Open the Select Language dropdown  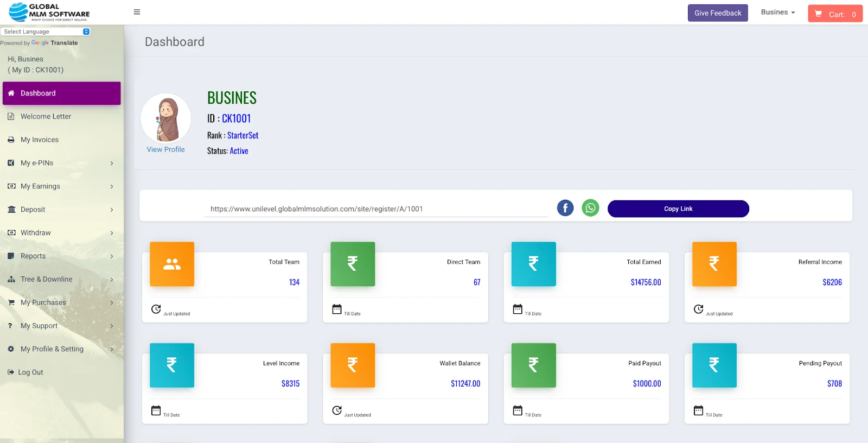[x=46, y=31]
